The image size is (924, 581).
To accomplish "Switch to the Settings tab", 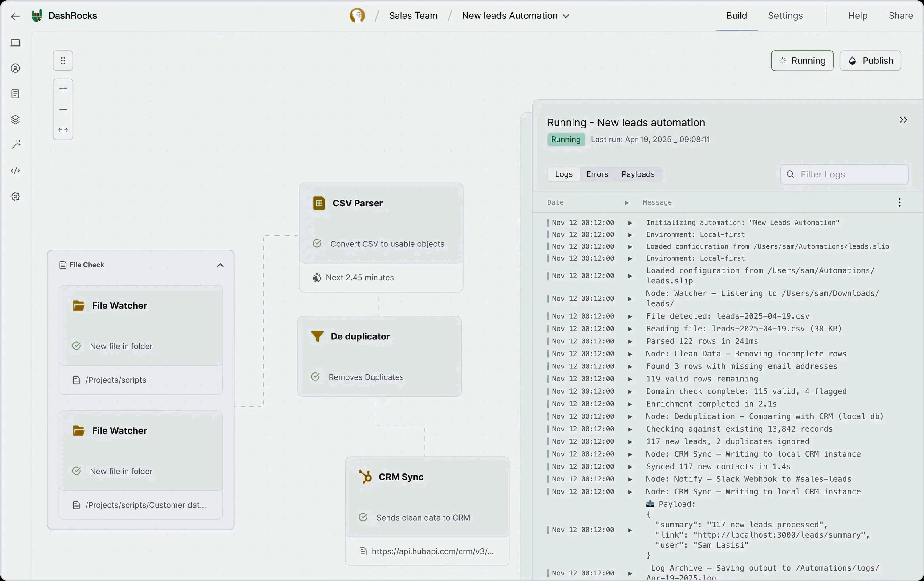I will point(785,16).
